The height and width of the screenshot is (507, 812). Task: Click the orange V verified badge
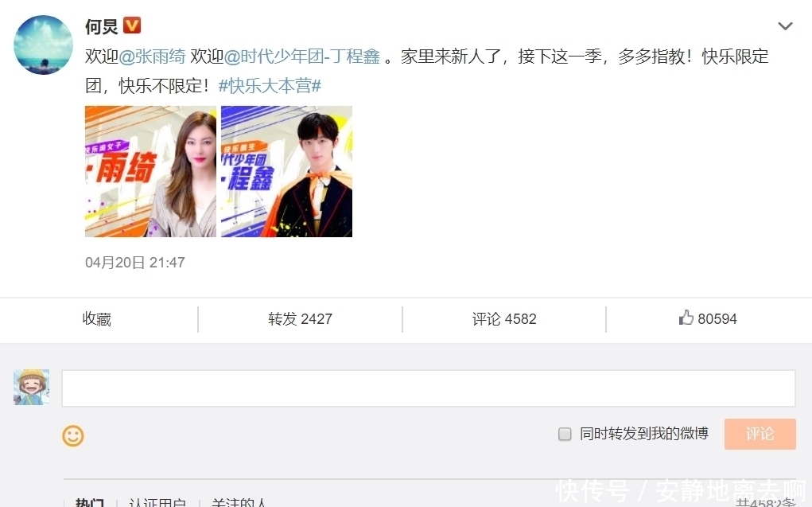click(x=132, y=25)
